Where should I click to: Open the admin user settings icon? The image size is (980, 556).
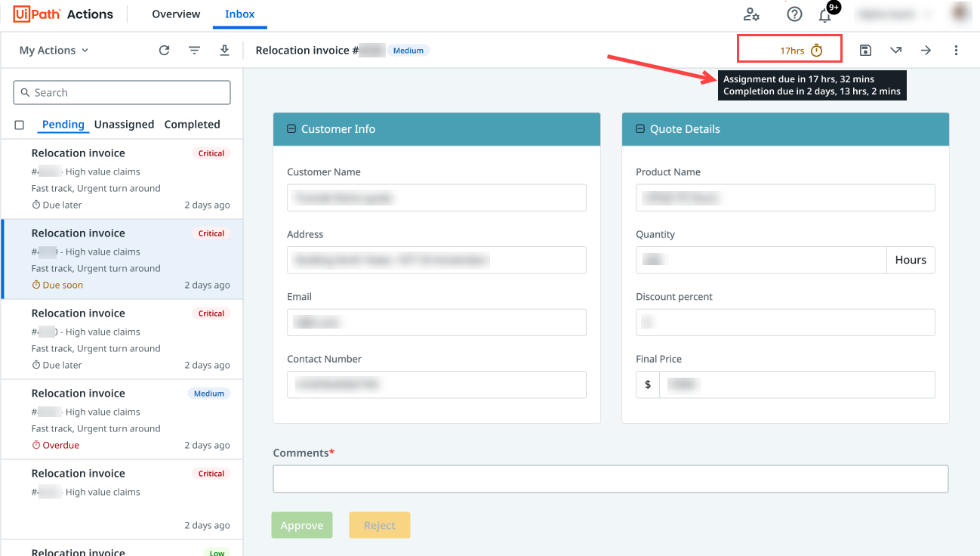coord(751,14)
